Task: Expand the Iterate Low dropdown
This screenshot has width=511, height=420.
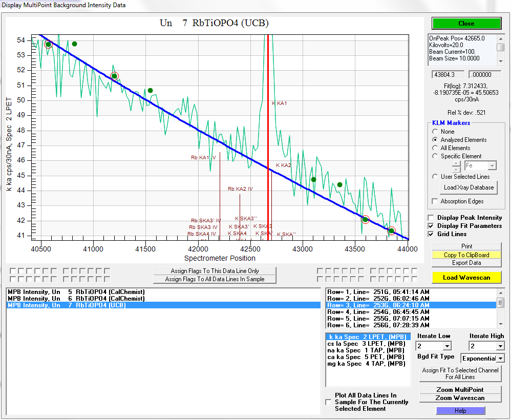Action: [447, 346]
